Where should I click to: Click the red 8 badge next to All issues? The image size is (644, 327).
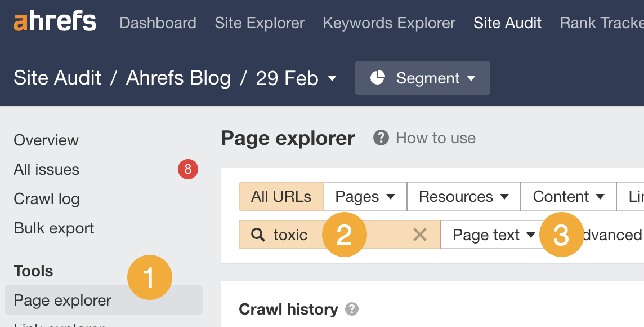click(187, 169)
